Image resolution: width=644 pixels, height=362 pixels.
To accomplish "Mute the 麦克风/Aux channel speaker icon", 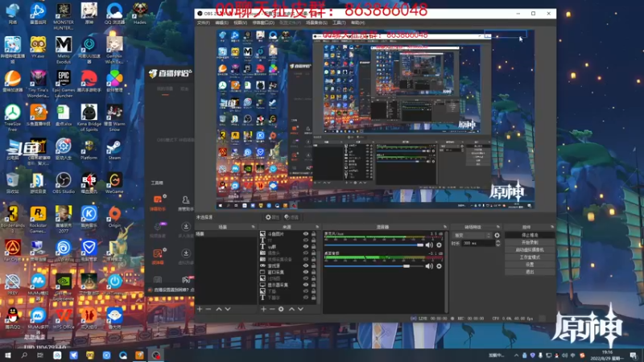I will pyautogui.click(x=429, y=245).
